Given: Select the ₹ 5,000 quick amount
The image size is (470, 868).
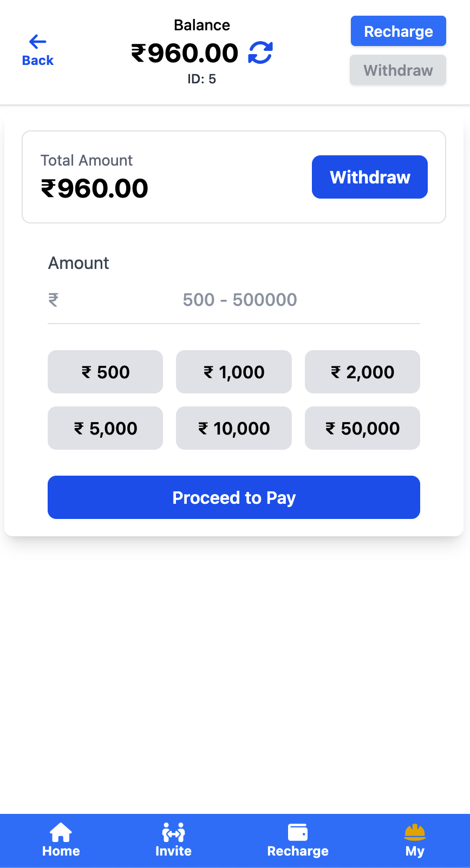Looking at the screenshot, I should tap(106, 428).
